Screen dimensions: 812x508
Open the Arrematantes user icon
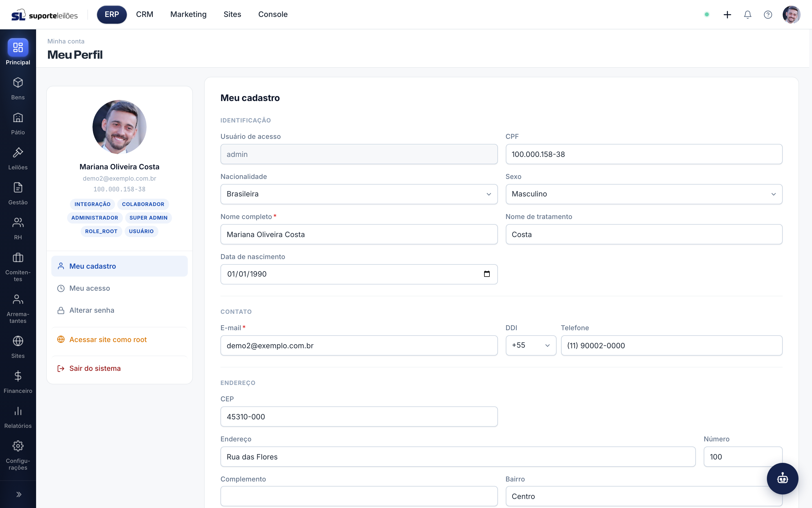18,299
